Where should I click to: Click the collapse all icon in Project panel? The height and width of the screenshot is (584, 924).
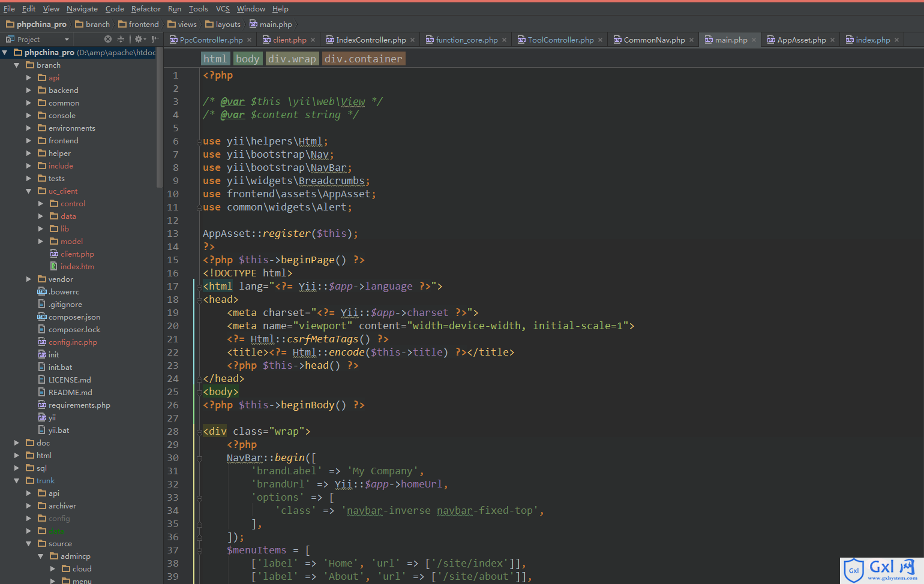[x=121, y=39]
